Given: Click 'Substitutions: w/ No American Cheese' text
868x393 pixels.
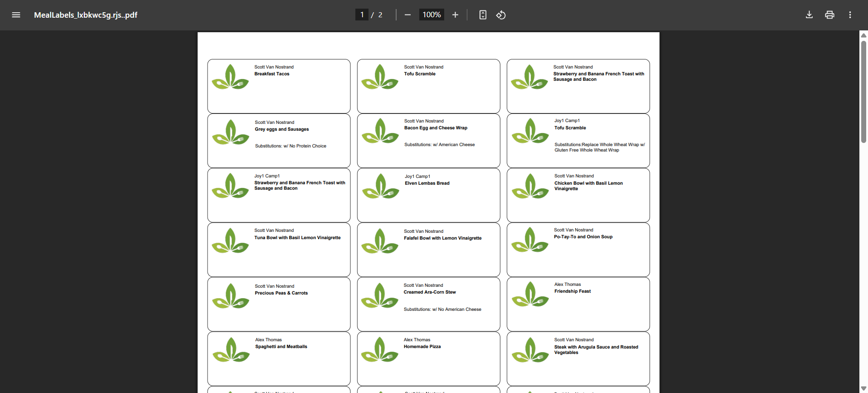Looking at the screenshot, I should coord(442,309).
